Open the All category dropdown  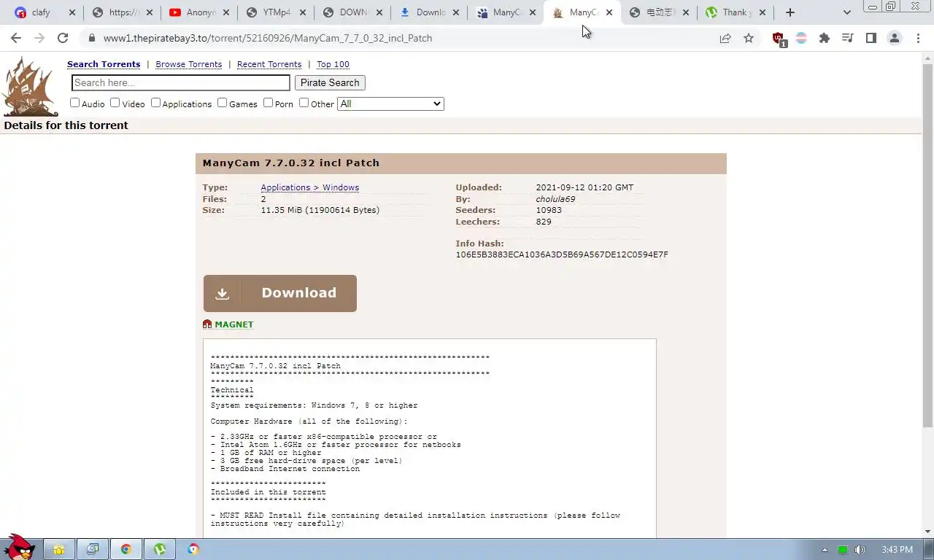coord(390,104)
